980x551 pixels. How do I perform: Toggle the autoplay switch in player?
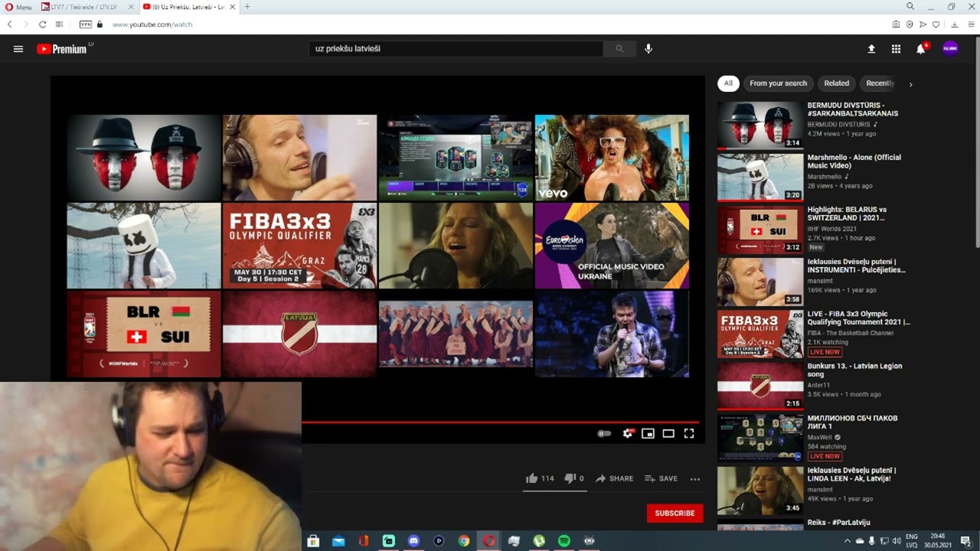point(604,434)
